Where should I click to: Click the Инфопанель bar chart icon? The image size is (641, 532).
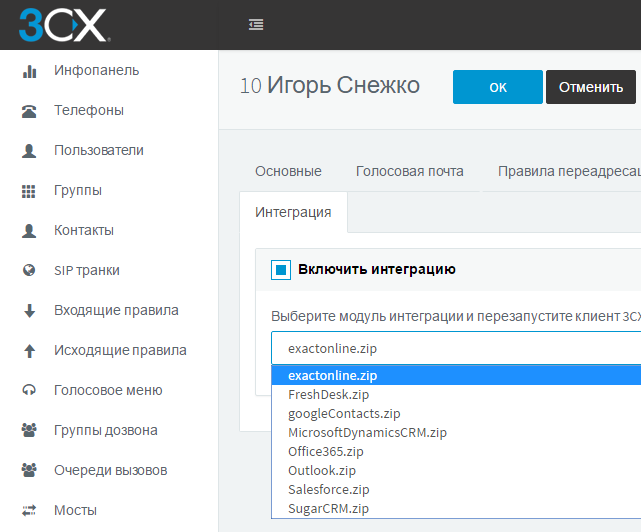[29, 71]
